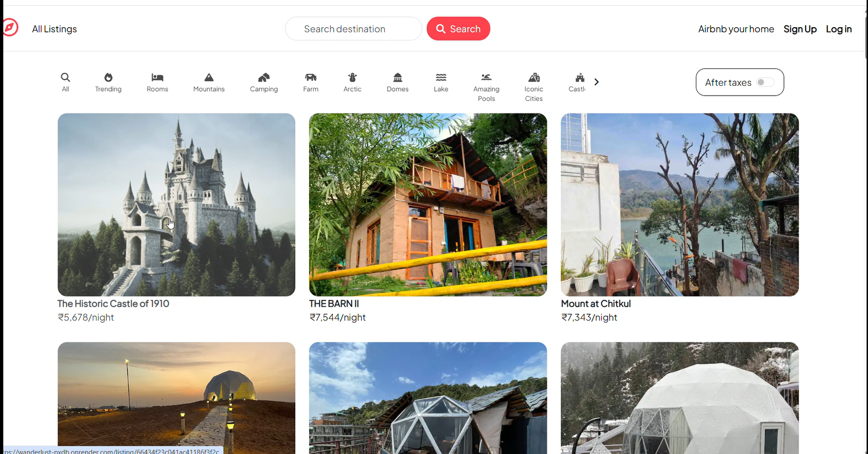The height and width of the screenshot is (454, 868).
Task: Toggle the After taxes switch
Action: (x=765, y=83)
